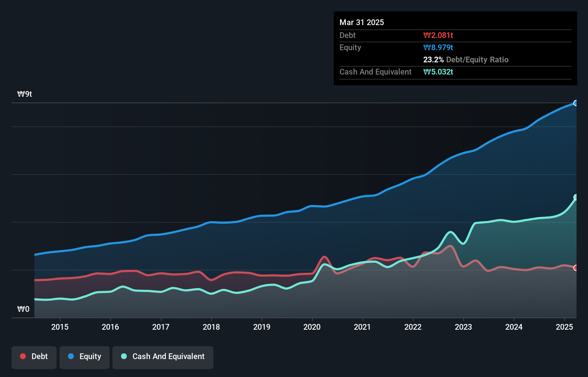Click the blue Equity legend dot
This screenshot has width=588, height=377.
[71, 356]
